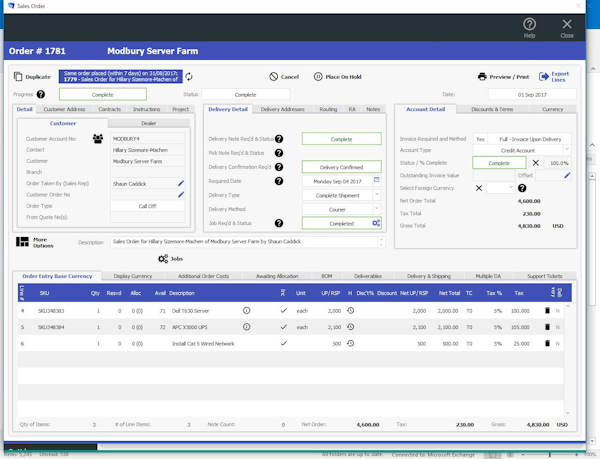The width and height of the screenshot is (600, 459).
Task: Expand the Account Type dropdown
Action: 567,150
